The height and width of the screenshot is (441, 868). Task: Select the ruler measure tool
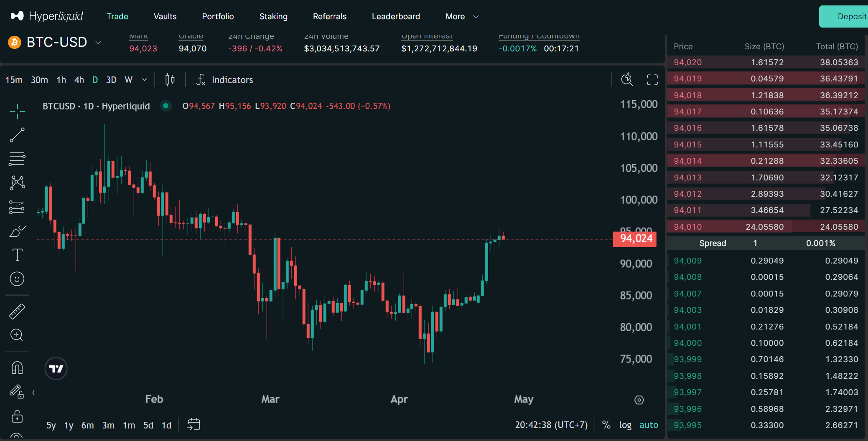[x=17, y=311]
